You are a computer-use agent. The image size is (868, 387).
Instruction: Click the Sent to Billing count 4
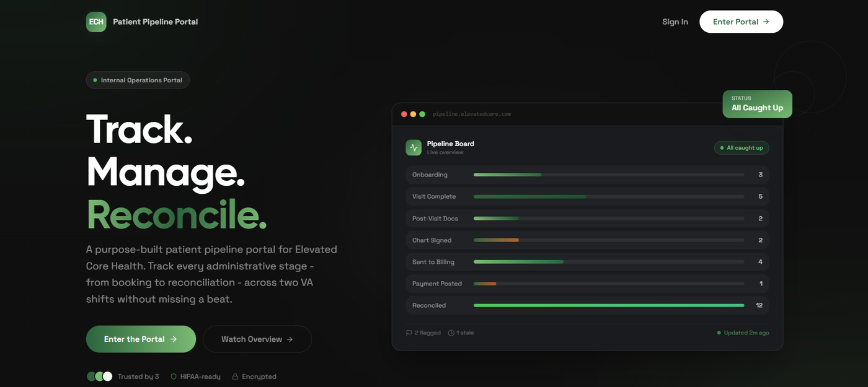coord(761,262)
